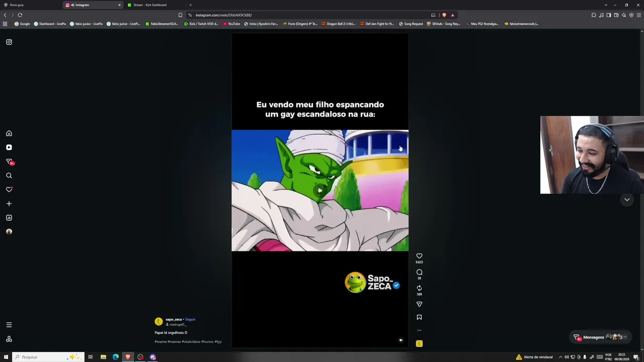
Task: Open Brave Shields lion icon
Action: pyautogui.click(x=444, y=15)
